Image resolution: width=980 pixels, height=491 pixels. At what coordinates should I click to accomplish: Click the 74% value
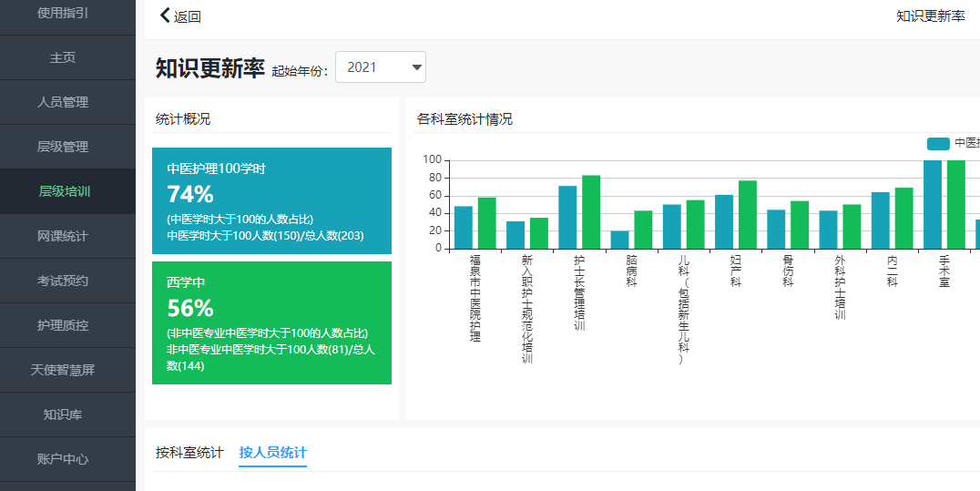[x=190, y=195]
